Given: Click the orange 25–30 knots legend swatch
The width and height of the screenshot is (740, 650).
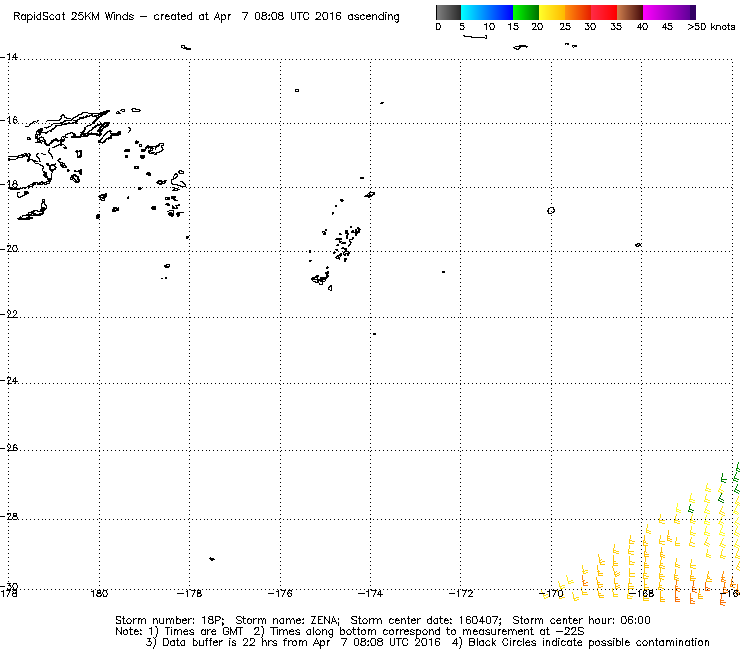Looking at the screenshot, I should point(578,12).
